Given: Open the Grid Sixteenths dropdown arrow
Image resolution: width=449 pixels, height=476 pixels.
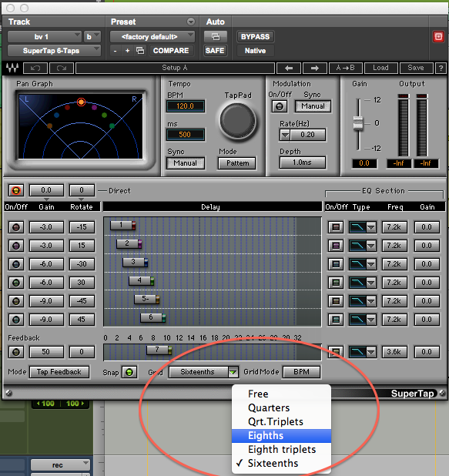Looking at the screenshot, I should tap(233, 372).
